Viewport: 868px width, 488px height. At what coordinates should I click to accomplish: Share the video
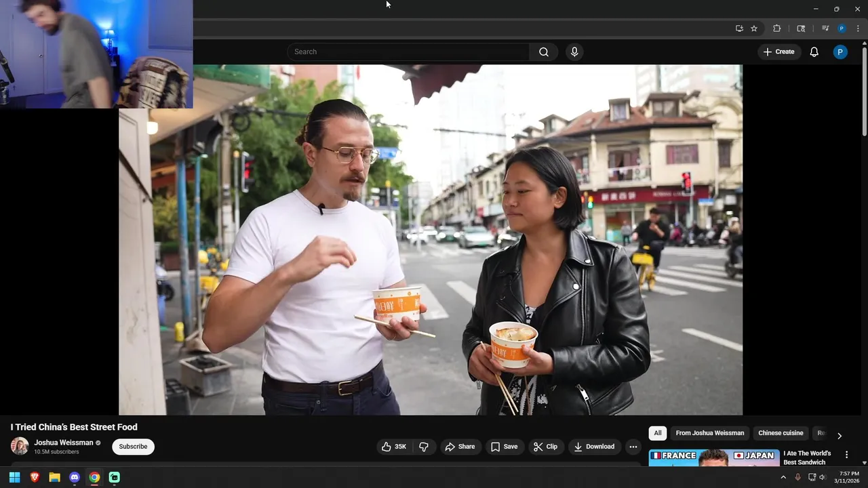click(x=460, y=447)
